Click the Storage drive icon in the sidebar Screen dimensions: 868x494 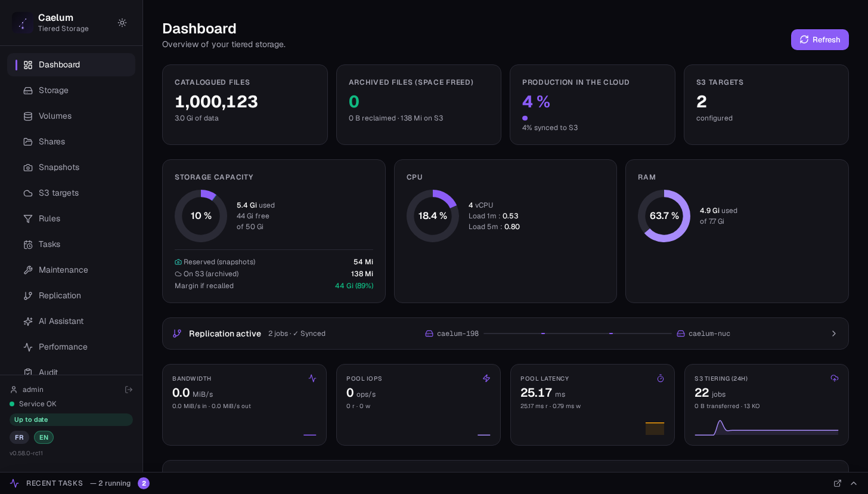28,90
